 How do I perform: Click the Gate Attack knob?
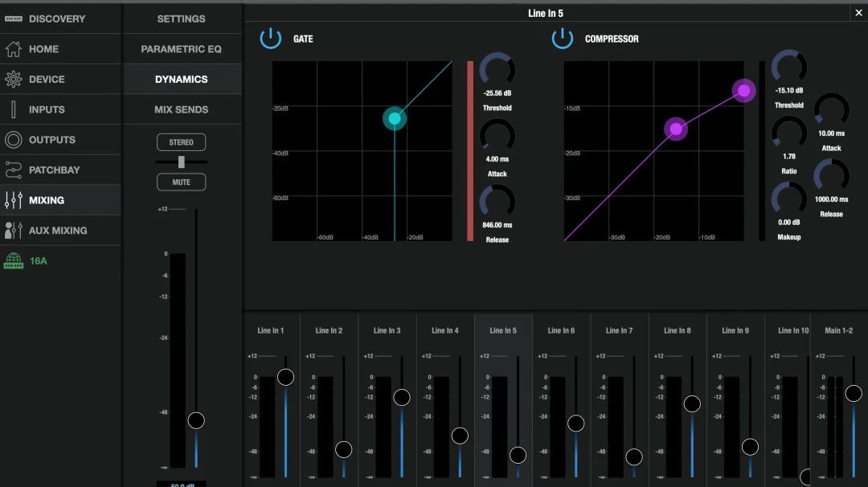(x=497, y=136)
